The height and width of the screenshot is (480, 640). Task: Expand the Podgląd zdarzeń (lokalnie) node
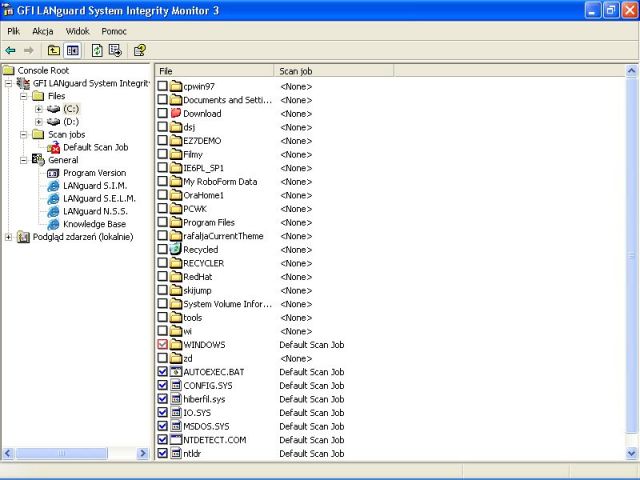point(9,237)
